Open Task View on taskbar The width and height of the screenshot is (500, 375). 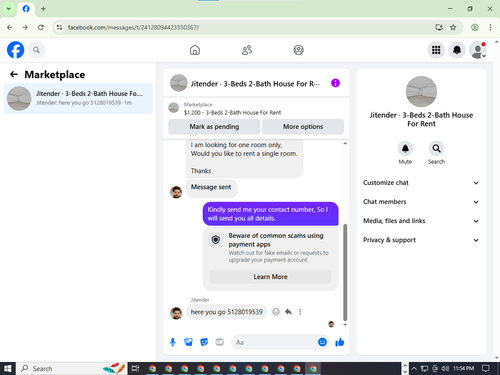[x=135, y=368]
